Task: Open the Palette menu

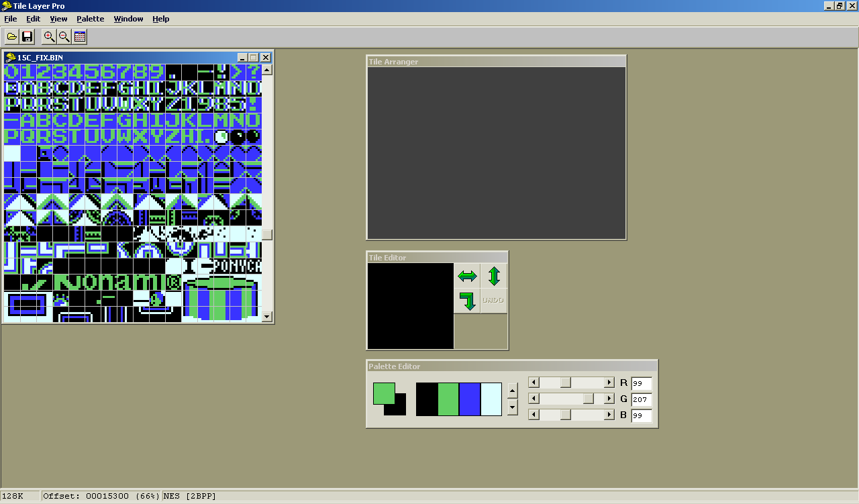Action: (x=90, y=19)
